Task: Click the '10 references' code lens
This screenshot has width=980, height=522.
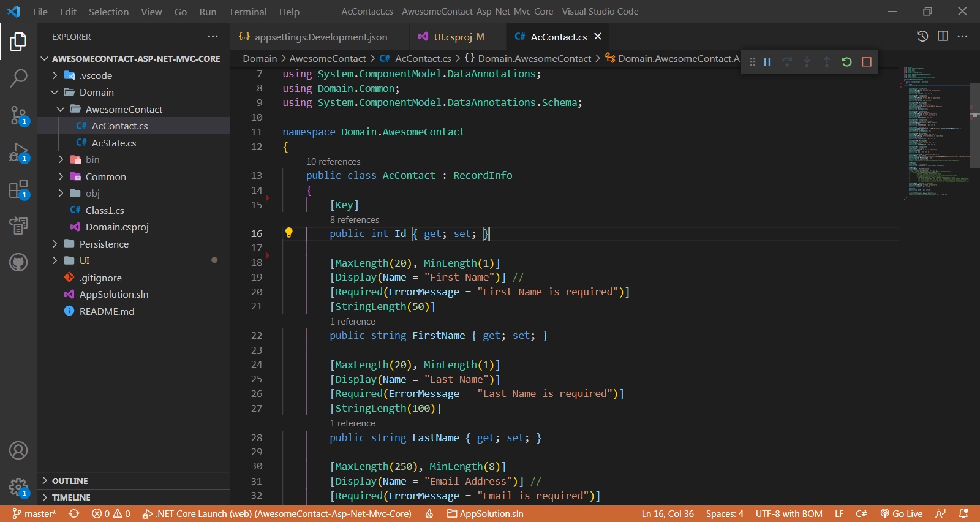Action: pos(333,162)
